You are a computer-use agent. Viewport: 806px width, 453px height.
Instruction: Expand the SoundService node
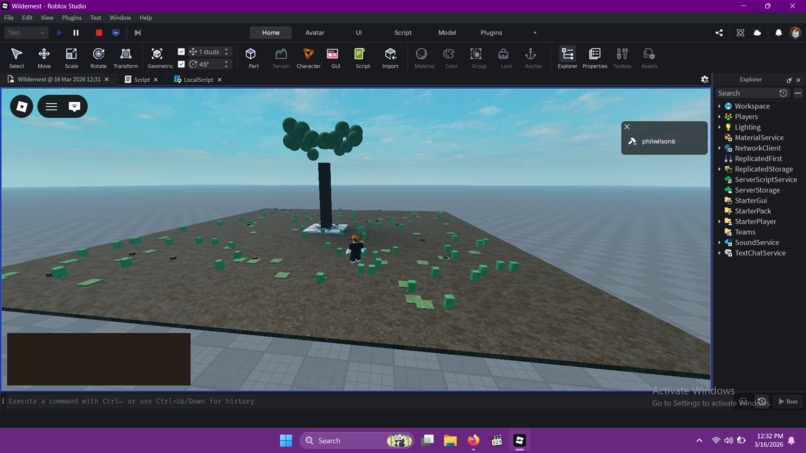[x=719, y=243]
